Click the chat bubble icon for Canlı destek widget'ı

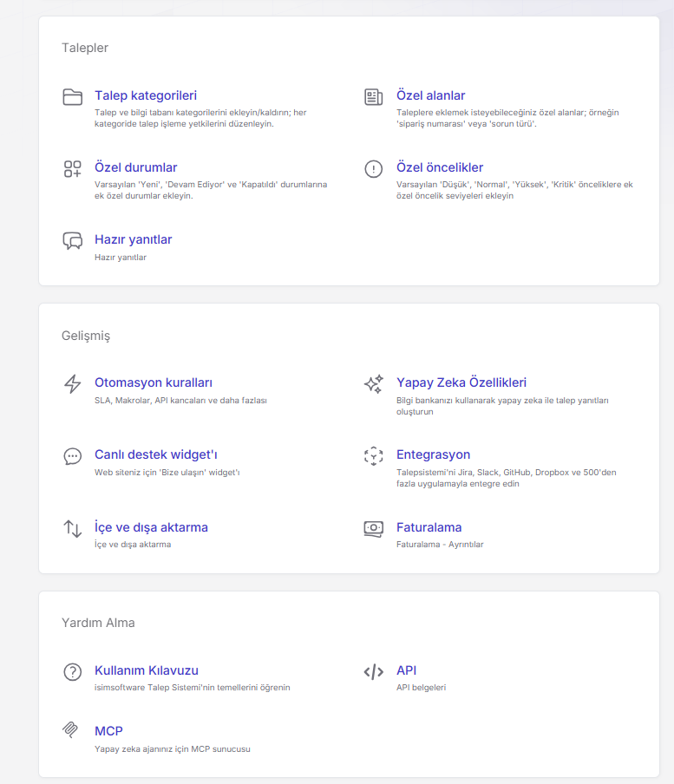click(x=73, y=456)
